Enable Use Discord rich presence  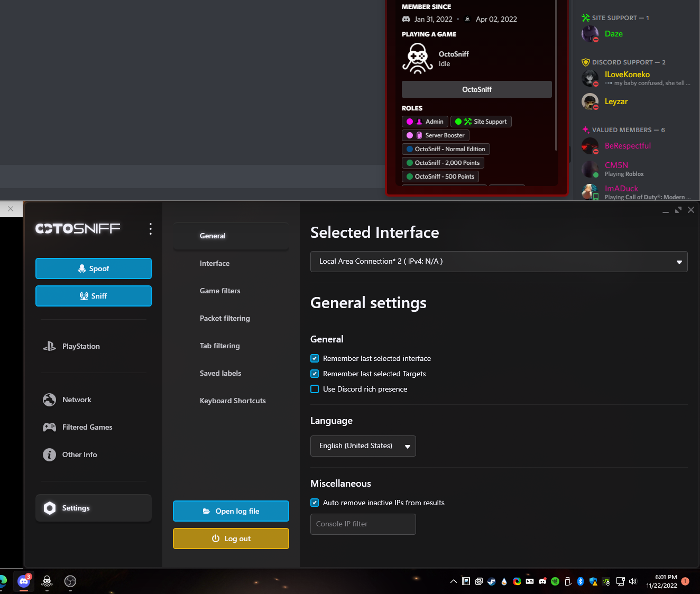click(315, 389)
